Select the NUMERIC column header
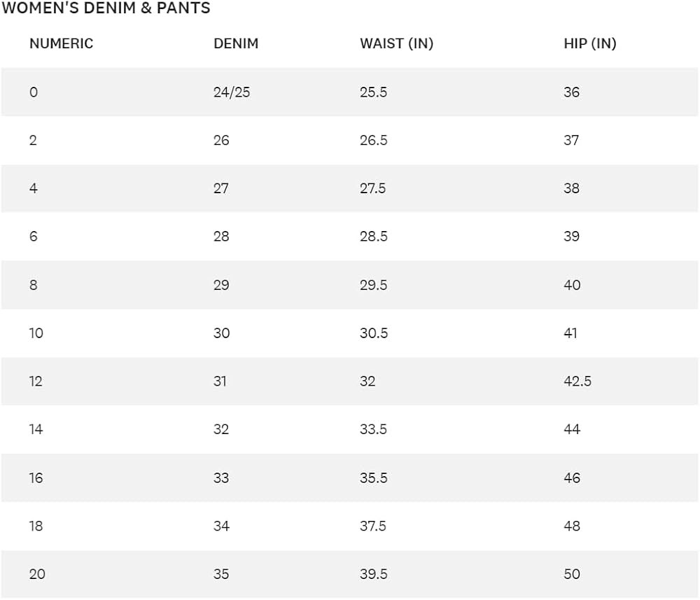 tap(61, 43)
